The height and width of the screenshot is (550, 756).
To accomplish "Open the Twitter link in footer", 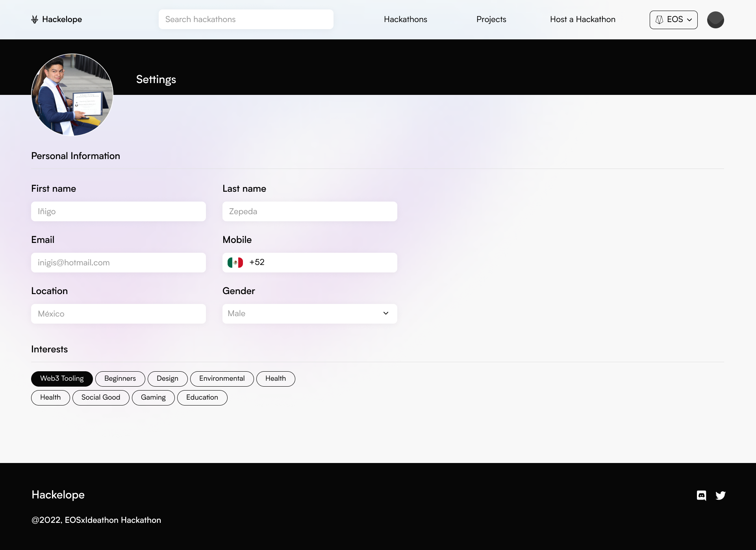I will 721,495.
